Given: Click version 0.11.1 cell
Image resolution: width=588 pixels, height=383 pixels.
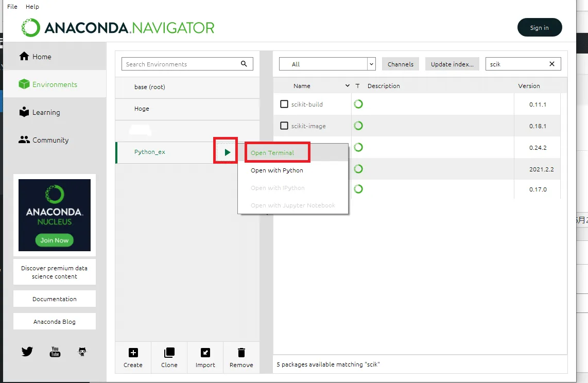Looking at the screenshot, I should 538,105.
